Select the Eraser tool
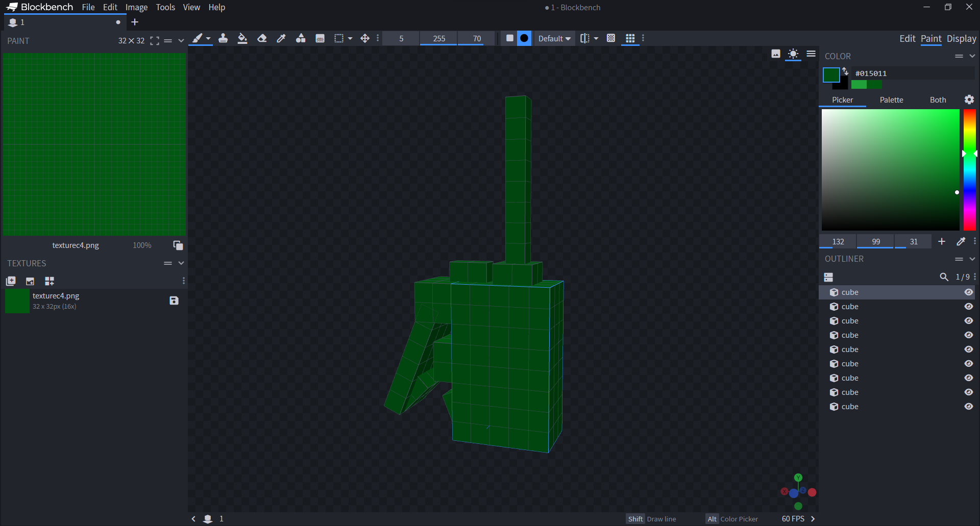 point(262,38)
